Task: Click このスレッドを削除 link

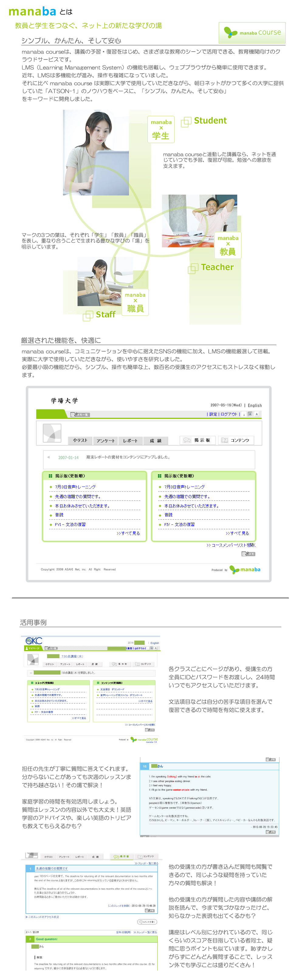Action: (119, 906)
